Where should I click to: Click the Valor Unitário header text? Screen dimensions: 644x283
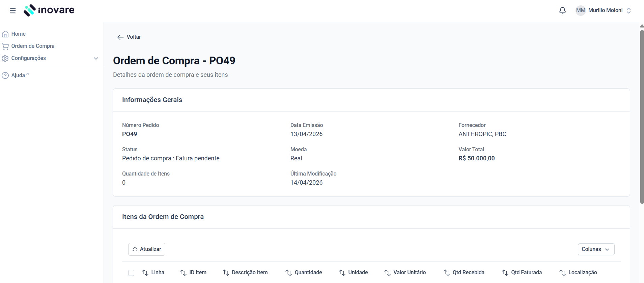[x=410, y=273]
